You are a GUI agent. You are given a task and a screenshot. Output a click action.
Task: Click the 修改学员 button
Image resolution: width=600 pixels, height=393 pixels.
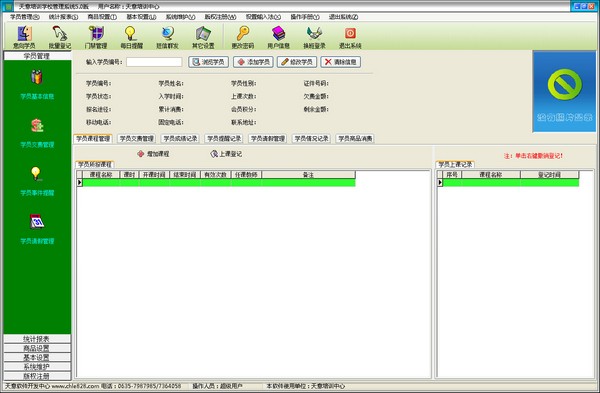[297, 62]
